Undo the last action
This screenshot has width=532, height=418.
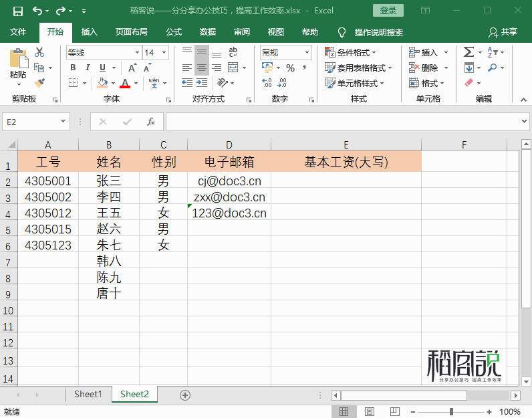pos(37,11)
